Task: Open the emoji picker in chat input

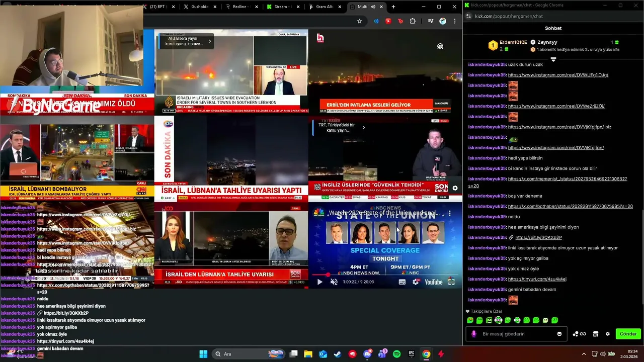Action: point(559,334)
